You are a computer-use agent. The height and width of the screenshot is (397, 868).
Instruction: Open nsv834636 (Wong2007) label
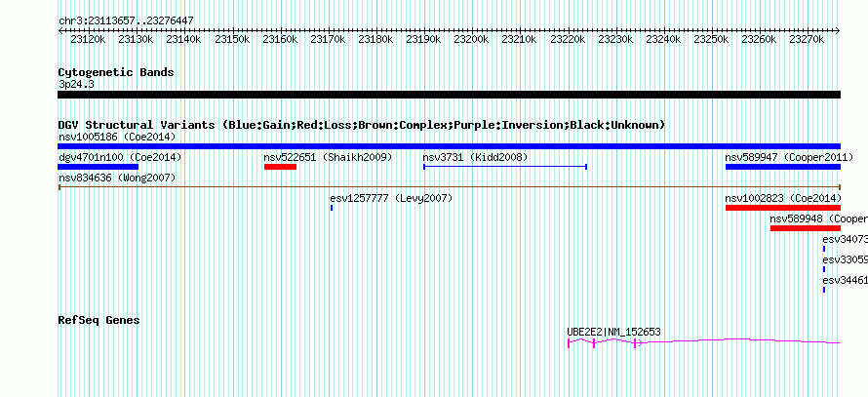click(x=117, y=178)
